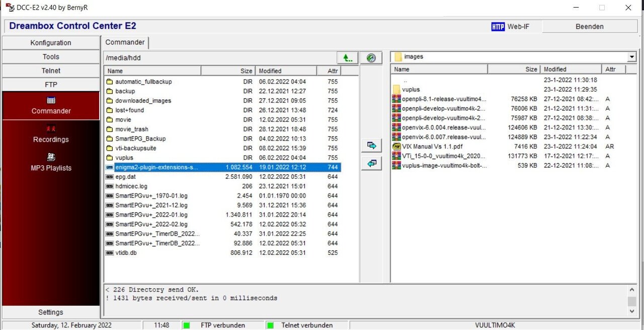The height and width of the screenshot is (330, 644).
Task: Click the green up-directory arrow icon
Action: click(x=347, y=57)
